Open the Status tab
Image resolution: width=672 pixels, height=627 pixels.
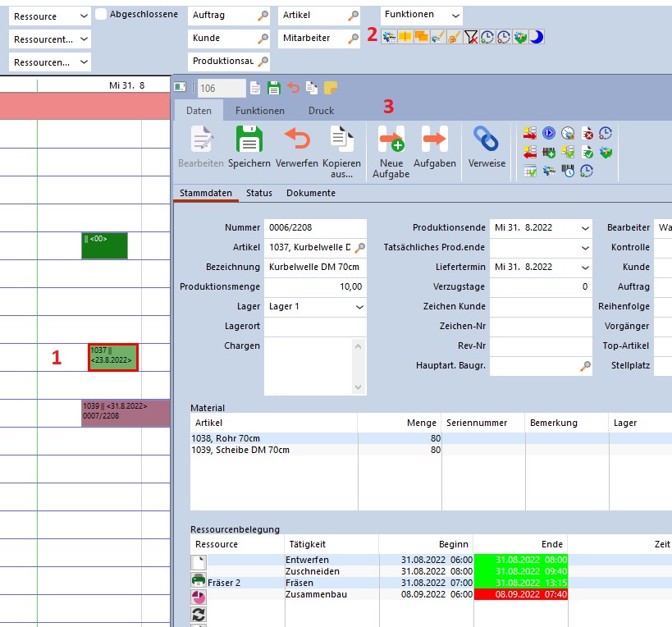[x=258, y=193]
